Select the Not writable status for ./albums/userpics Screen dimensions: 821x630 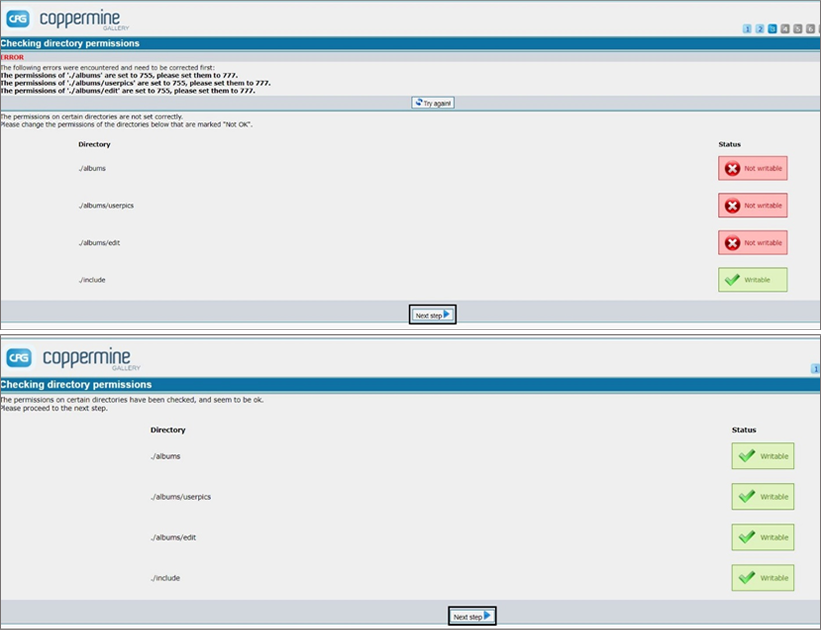click(752, 205)
